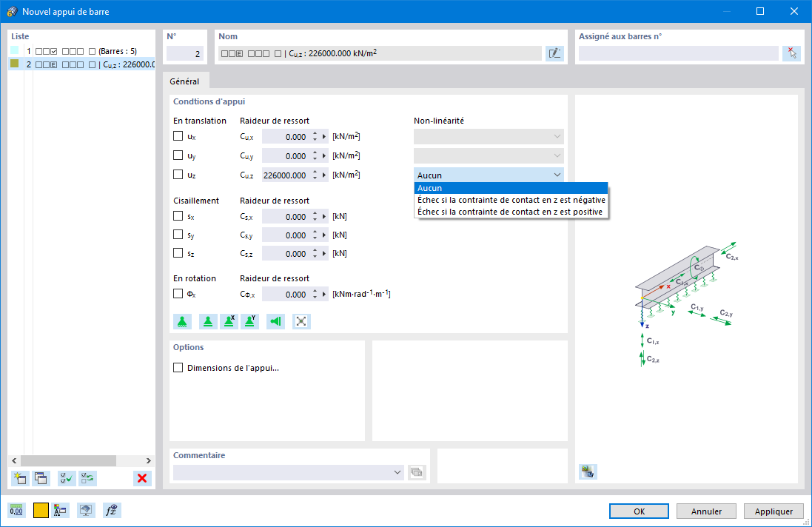Open the uy non-linearity dropdown
This screenshot has width=812, height=527.
pyautogui.click(x=489, y=156)
